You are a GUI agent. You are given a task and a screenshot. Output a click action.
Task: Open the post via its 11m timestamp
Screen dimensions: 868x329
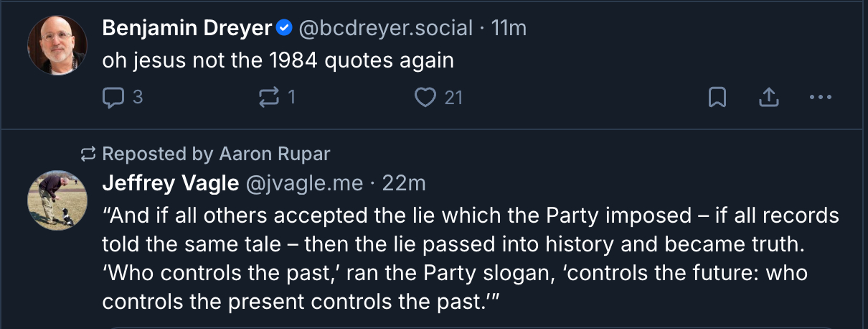[x=509, y=29]
